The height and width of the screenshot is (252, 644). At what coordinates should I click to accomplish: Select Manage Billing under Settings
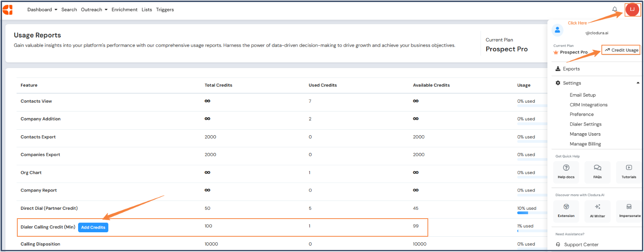[x=585, y=144]
